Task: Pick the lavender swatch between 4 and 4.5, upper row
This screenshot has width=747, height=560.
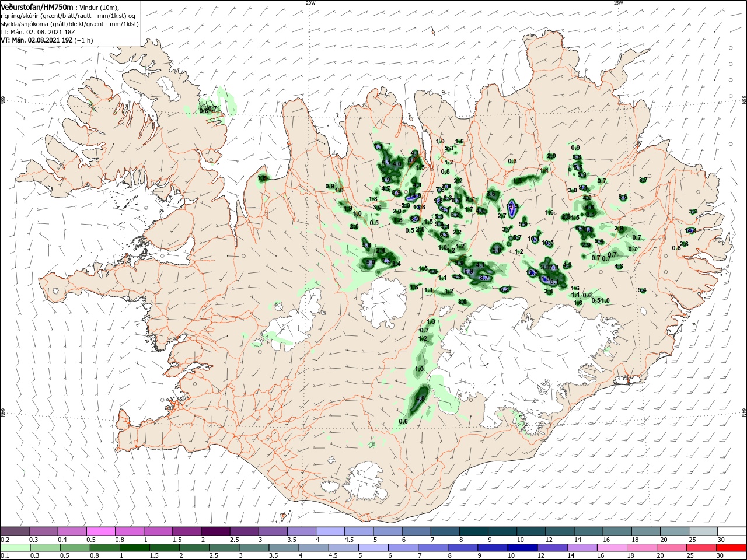Action: click(330, 531)
